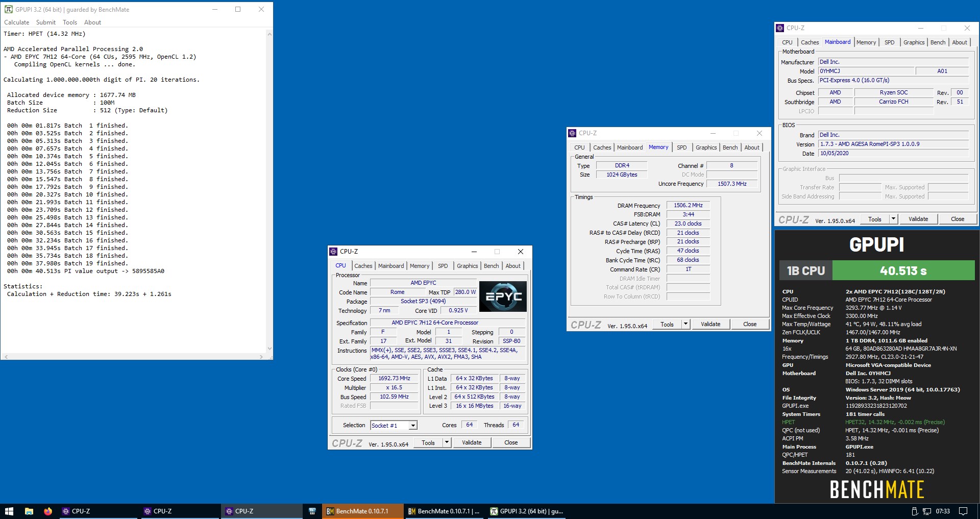The width and height of the screenshot is (980, 519).
Task: Switch to the second CPU-Z taskbar item
Action: (x=180, y=511)
